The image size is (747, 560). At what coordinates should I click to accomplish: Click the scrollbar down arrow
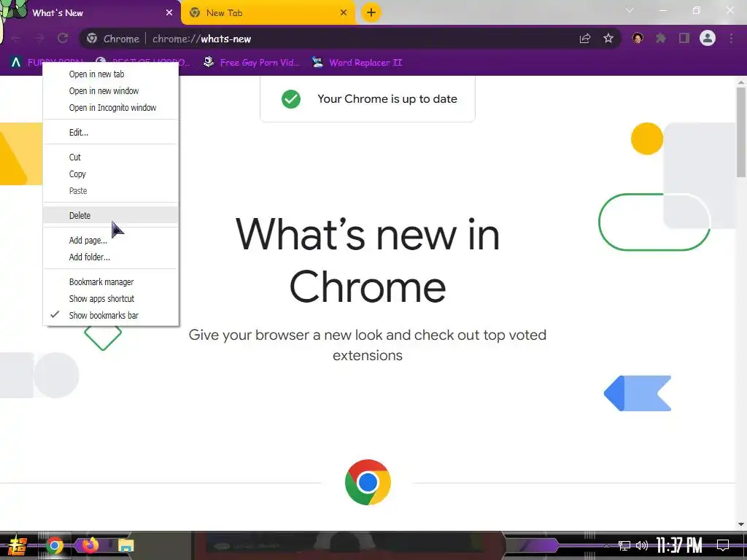click(x=741, y=524)
